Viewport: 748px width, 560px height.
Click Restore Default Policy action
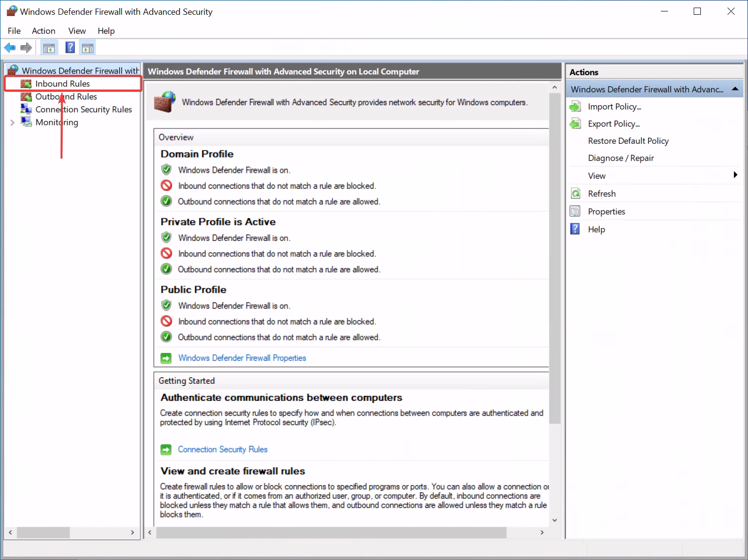[x=628, y=141]
